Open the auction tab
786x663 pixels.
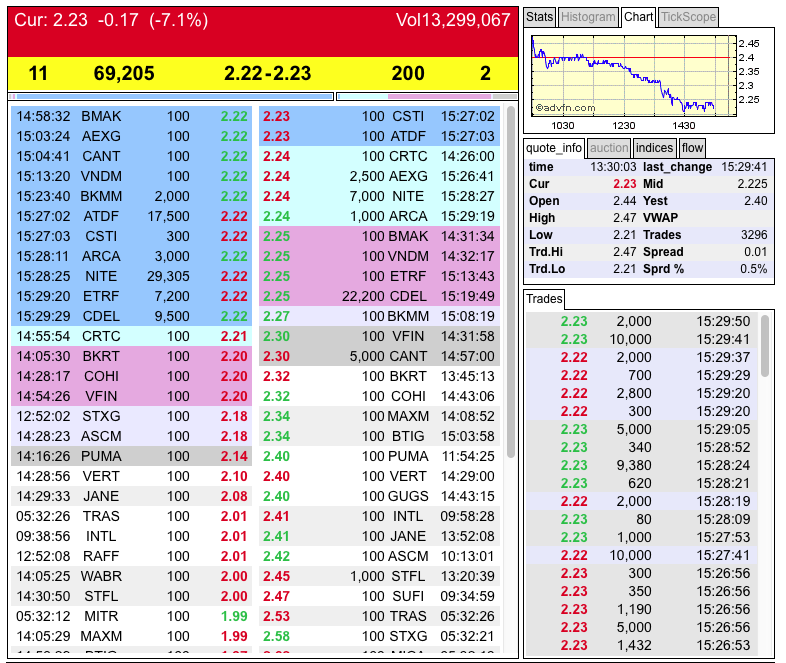click(x=609, y=148)
